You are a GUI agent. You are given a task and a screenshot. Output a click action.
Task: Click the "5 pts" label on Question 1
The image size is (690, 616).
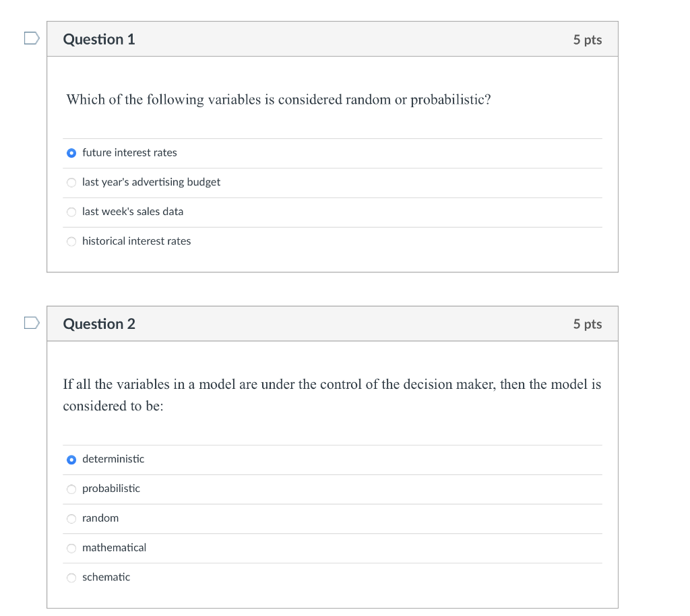(x=587, y=40)
